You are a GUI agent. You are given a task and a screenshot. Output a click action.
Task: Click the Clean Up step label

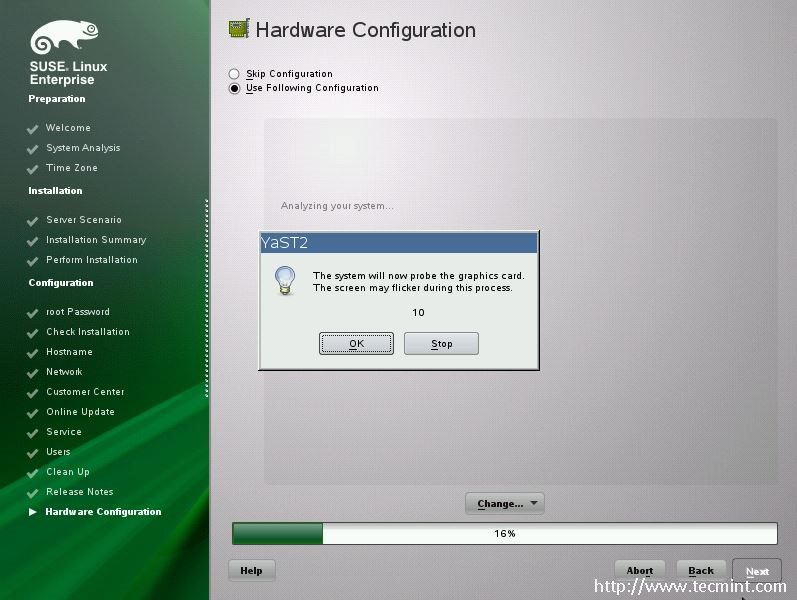(x=68, y=472)
